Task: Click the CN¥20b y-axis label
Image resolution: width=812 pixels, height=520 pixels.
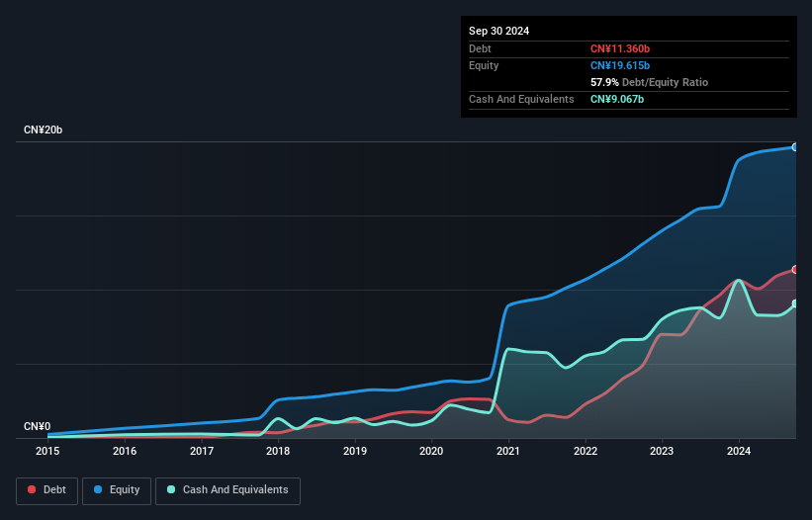Action: tap(43, 130)
